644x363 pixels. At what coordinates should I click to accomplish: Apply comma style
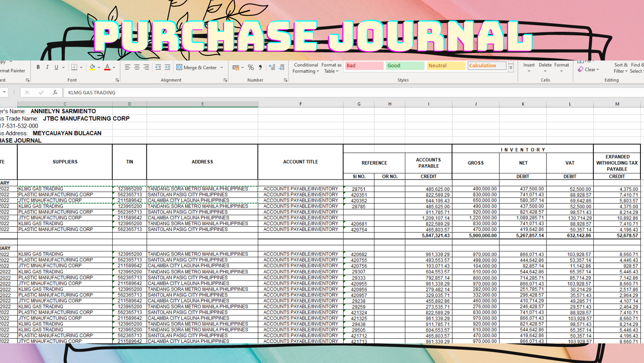pyautogui.click(x=260, y=68)
